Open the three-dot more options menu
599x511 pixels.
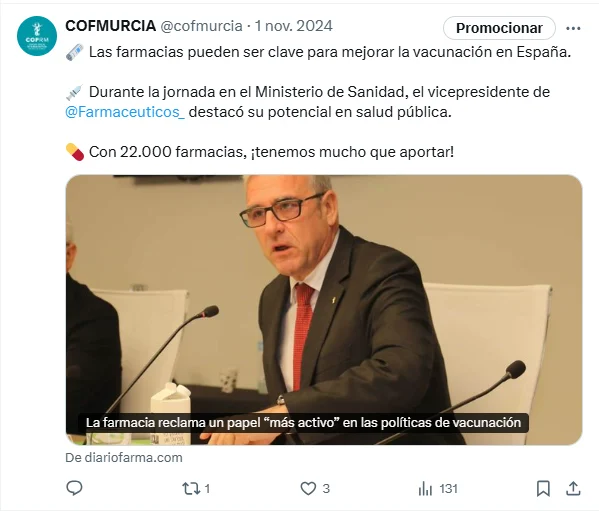(573, 28)
